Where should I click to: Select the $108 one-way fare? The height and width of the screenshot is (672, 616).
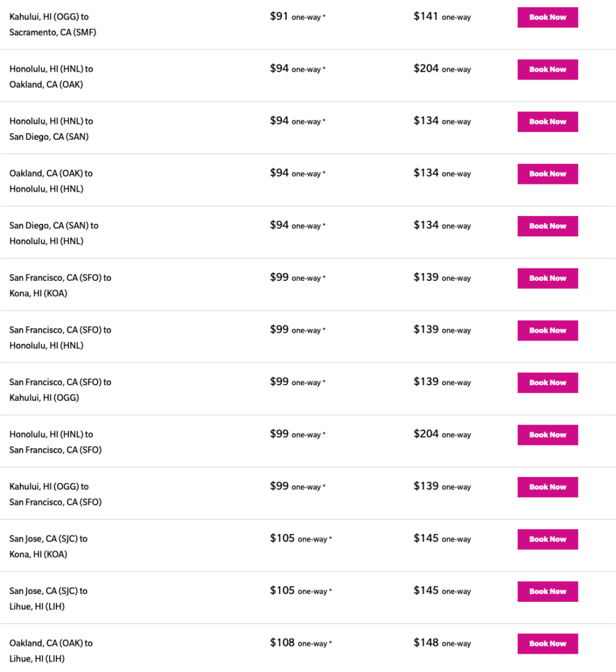[x=300, y=643]
